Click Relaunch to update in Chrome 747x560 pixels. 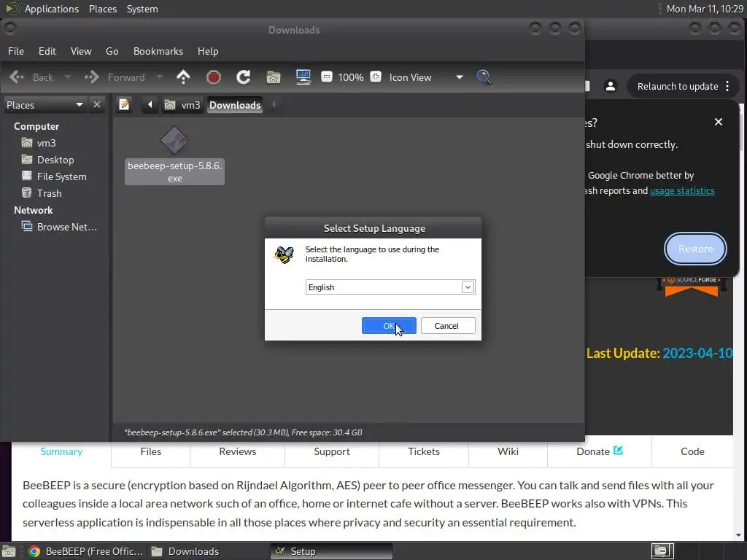coord(677,86)
